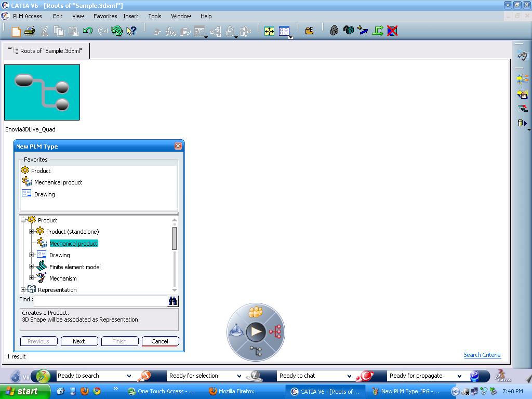This screenshot has height=399, width=532.
Task: Click the green Propagate arrow icon
Action: click(378, 31)
